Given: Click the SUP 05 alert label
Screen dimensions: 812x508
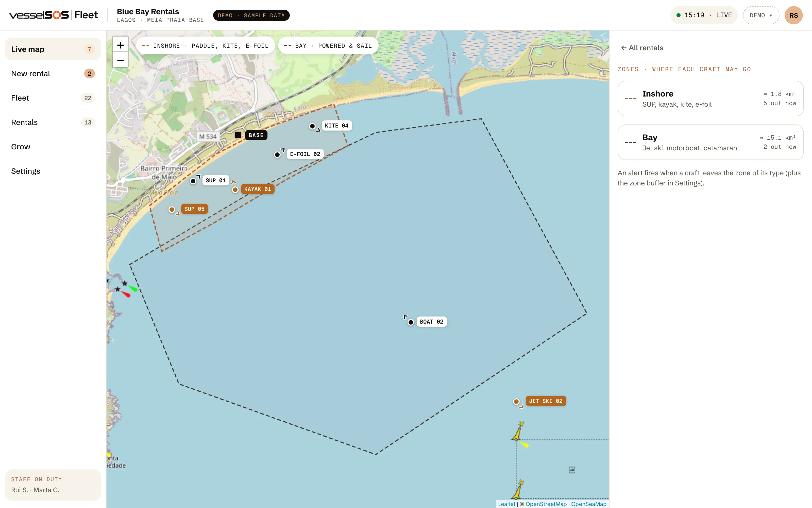Looking at the screenshot, I should pos(194,209).
